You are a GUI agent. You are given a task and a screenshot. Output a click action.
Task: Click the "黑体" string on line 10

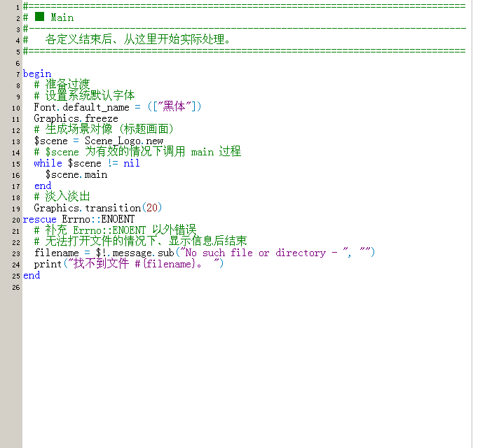[x=174, y=106]
